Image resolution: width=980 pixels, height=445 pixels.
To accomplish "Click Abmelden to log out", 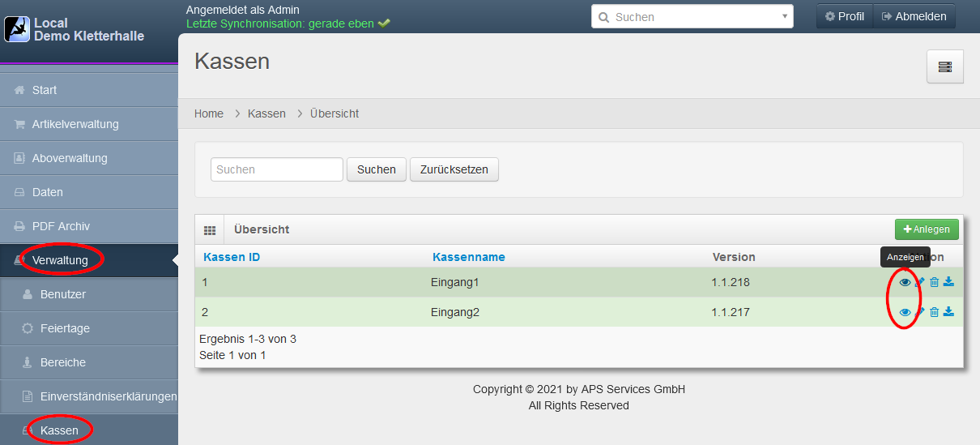I will [914, 16].
